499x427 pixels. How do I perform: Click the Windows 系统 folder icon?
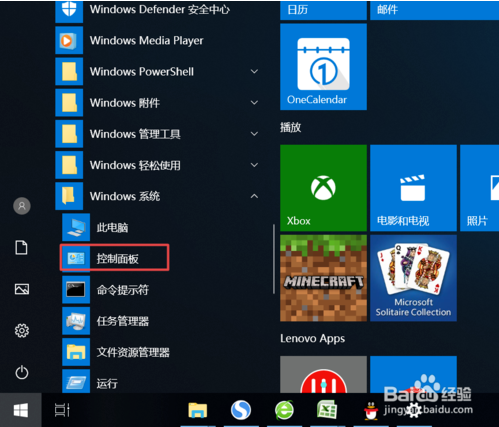pyautogui.click(x=69, y=196)
